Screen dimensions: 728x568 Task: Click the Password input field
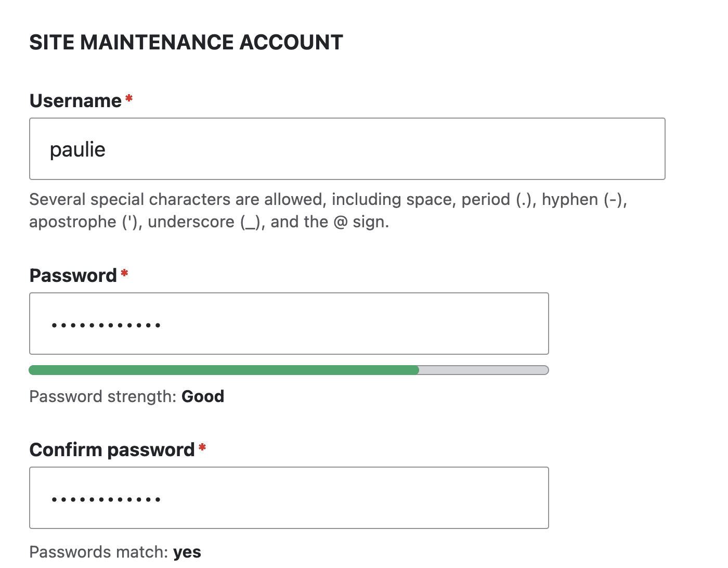click(289, 323)
